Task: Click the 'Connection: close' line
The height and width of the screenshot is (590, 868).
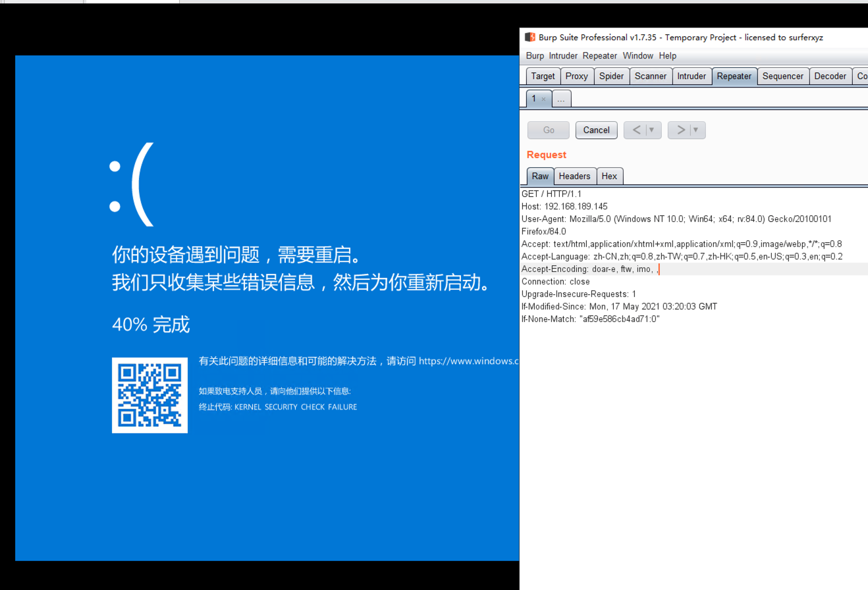Action: 556,282
